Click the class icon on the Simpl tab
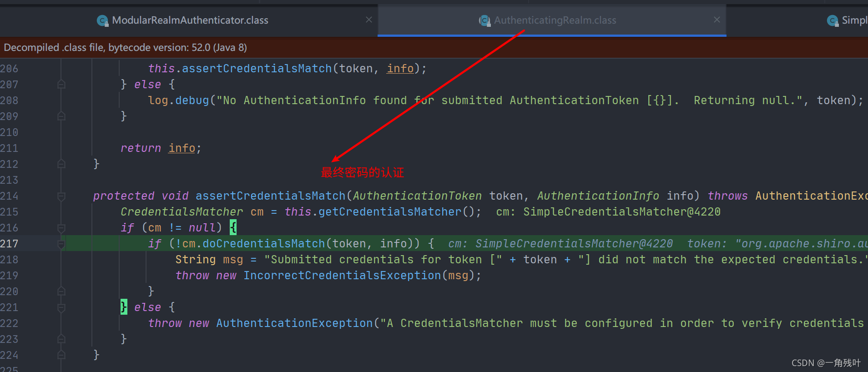The image size is (868, 372). 833,20
